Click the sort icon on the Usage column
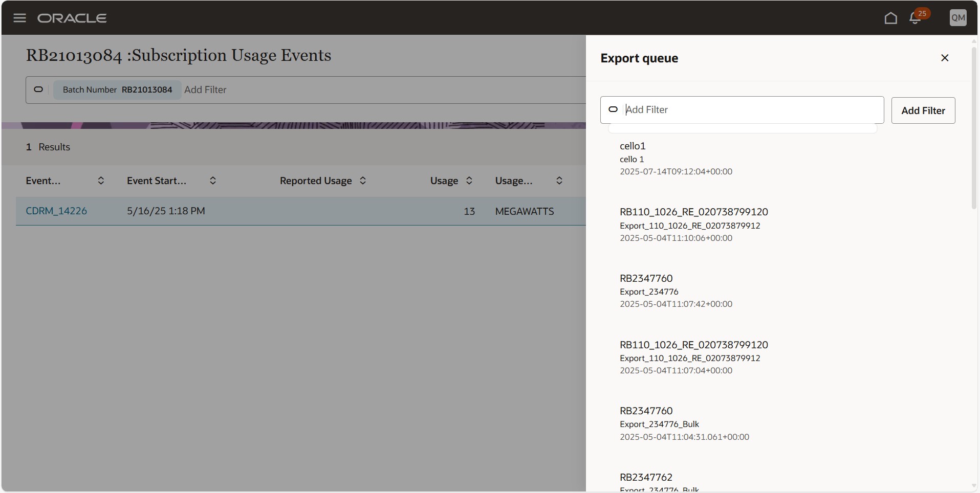This screenshot has width=980, height=493. pyautogui.click(x=469, y=181)
